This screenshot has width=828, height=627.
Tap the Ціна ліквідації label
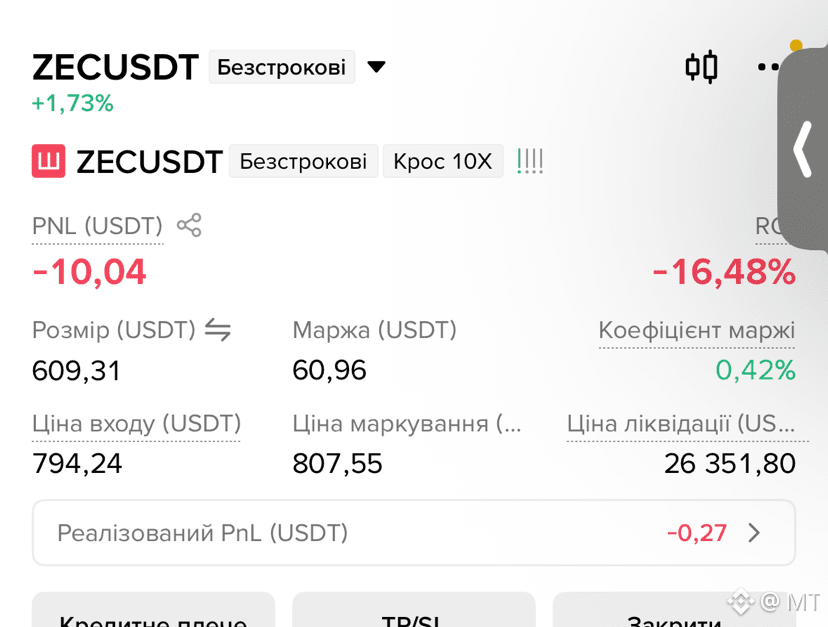point(681,424)
